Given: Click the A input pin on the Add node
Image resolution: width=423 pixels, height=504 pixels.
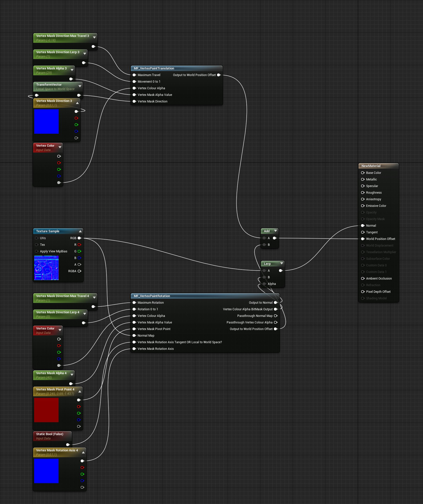Looking at the screenshot, I should click(264, 238).
